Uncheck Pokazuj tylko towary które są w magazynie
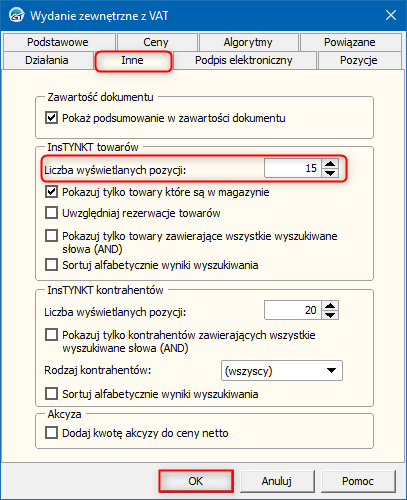This screenshot has height=500, width=407. point(51,192)
